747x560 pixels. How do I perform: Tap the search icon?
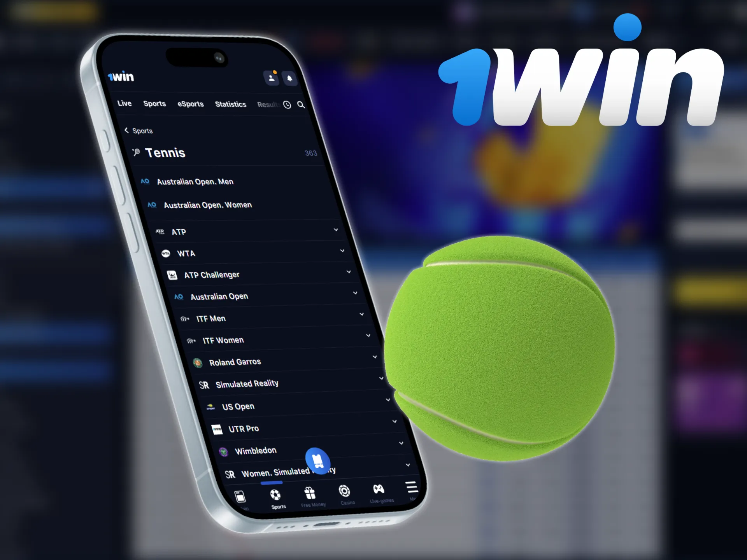tap(301, 105)
